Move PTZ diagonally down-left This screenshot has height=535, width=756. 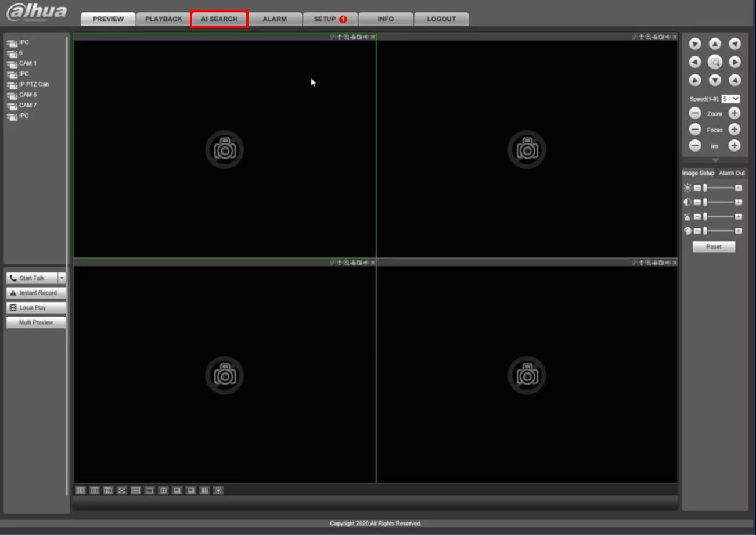click(x=695, y=80)
